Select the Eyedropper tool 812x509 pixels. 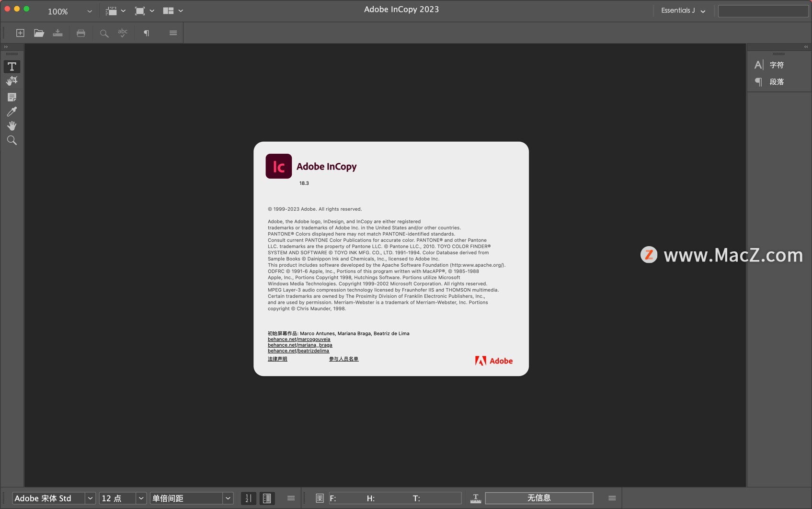pyautogui.click(x=11, y=112)
